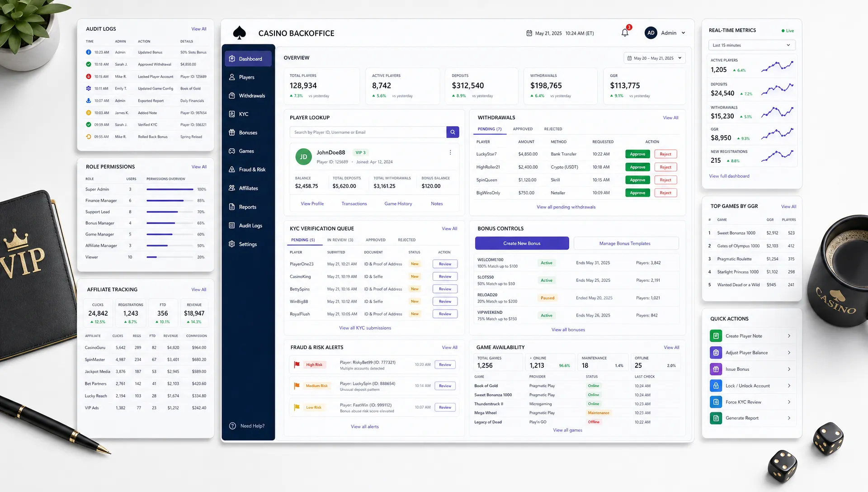
Task: Click Manage Bonus Templates button
Action: [x=626, y=243]
